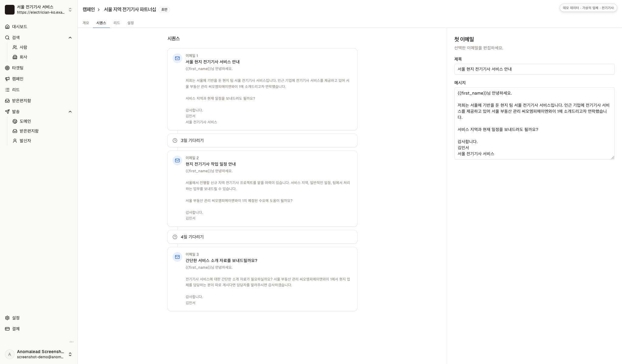Click the 서울 지역 전기기사 파트너십 title
This screenshot has width=622, height=364.
(x=130, y=9)
